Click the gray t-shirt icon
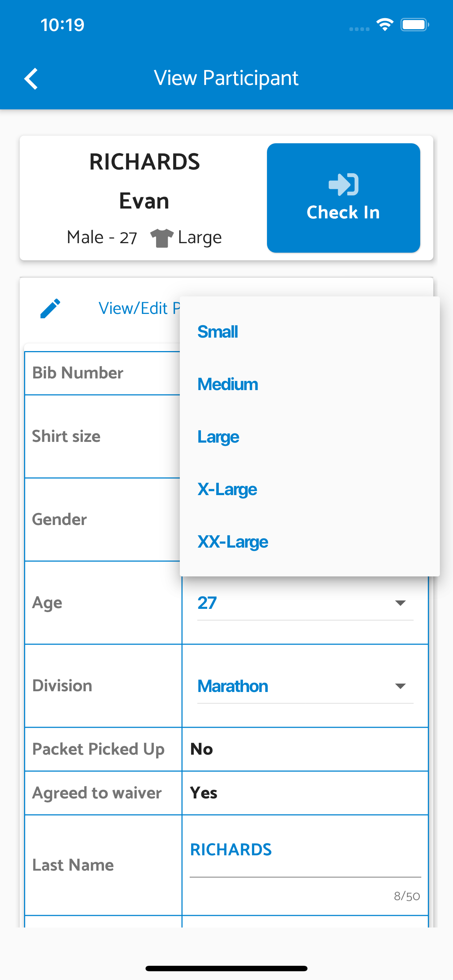453x980 pixels. 162,238
